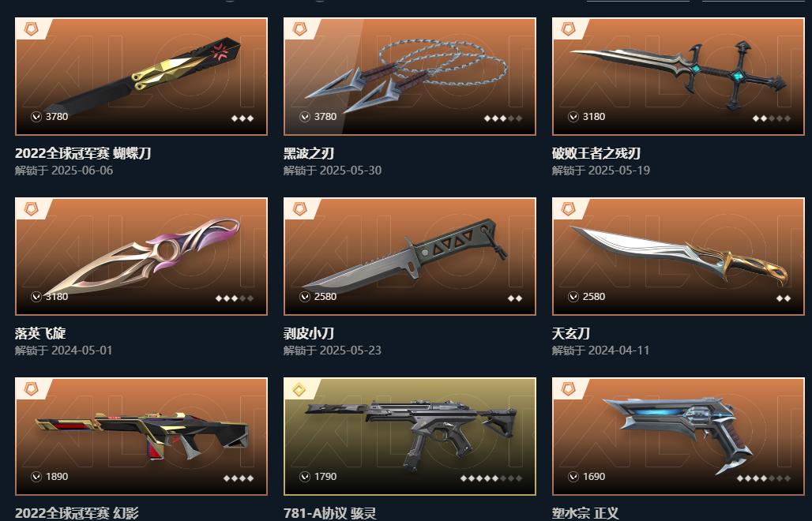812x521 pixels.
Task: Select the 黑波之刃 kunai skin thumbnail
Action: pos(410,77)
